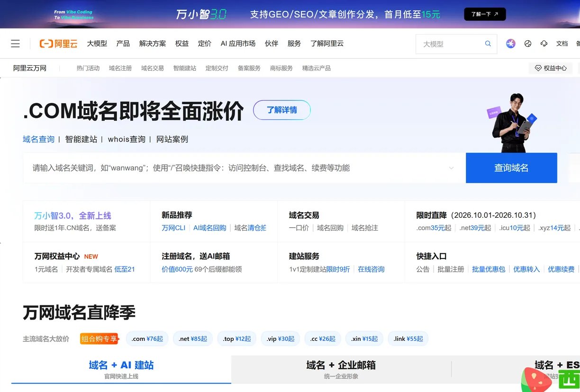Open 智能建站 in sub navigation
This screenshot has width=580, height=392.
pos(185,68)
